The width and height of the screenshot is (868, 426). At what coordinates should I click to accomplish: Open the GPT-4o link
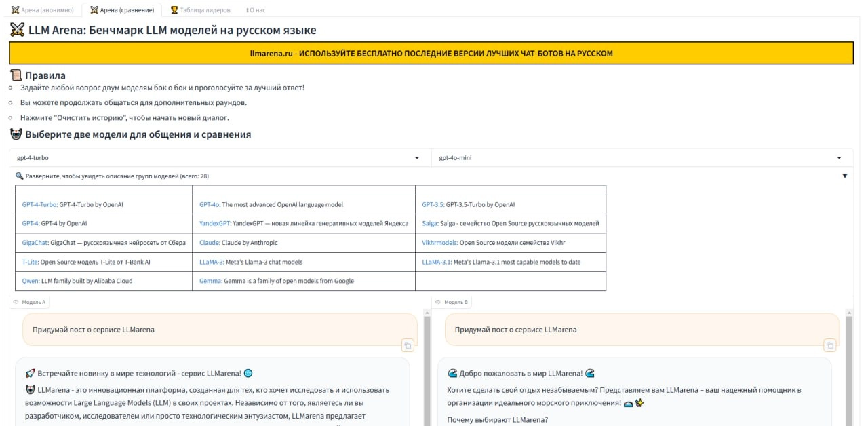point(209,204)
